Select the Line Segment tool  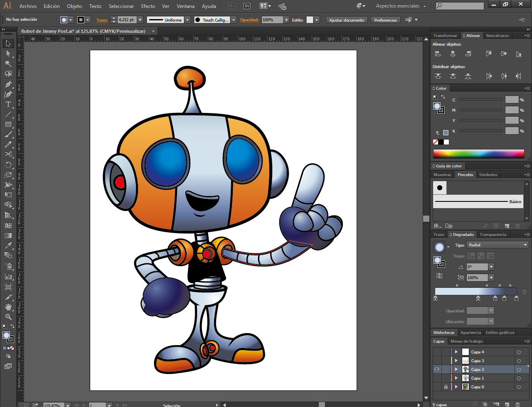[x=8, y=114]
